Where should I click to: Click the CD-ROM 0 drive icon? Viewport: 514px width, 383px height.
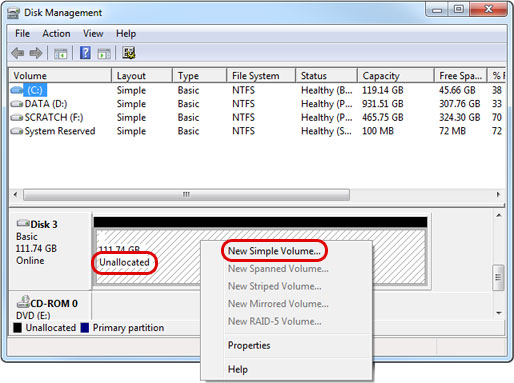click(23, 302)
